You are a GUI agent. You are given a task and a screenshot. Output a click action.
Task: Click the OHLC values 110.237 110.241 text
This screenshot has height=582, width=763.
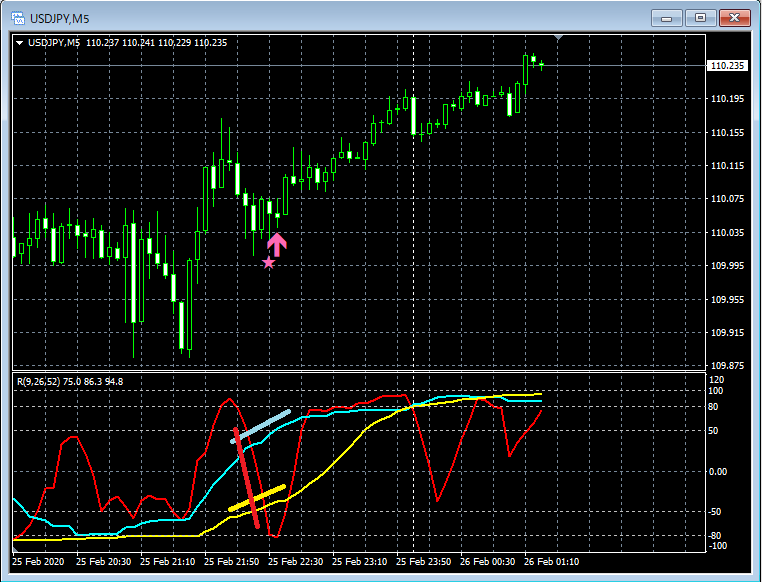coord(120,43)
